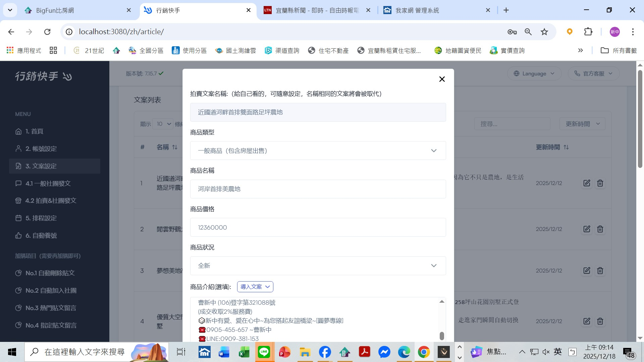Open 4.1 一般社團發文 in the sidebar
Viewport: 644px width, 362px height.
coord(55,183)
